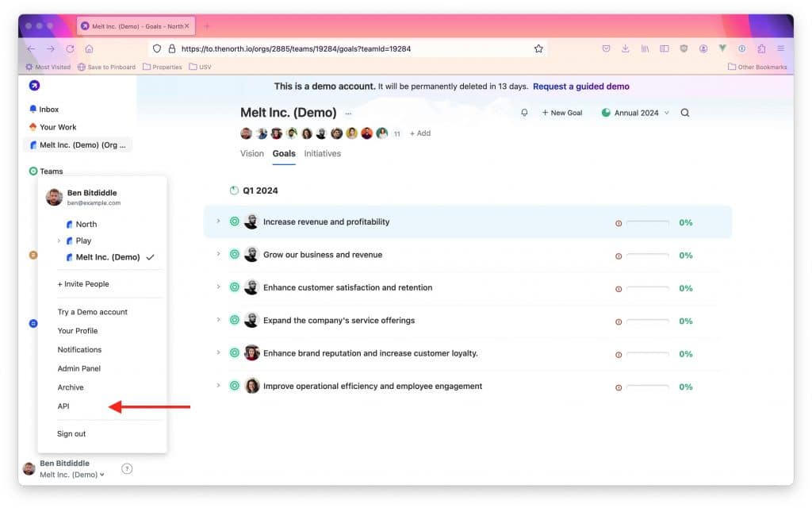Expand the Play workspace in menu
The image size is (812, 508).
pyautogui.click(x=59, y=241)
